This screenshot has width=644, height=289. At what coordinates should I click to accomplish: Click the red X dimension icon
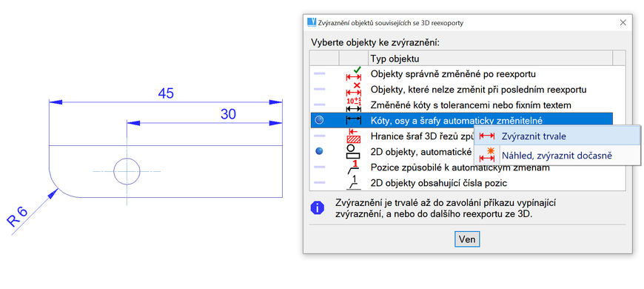point(353,89)
